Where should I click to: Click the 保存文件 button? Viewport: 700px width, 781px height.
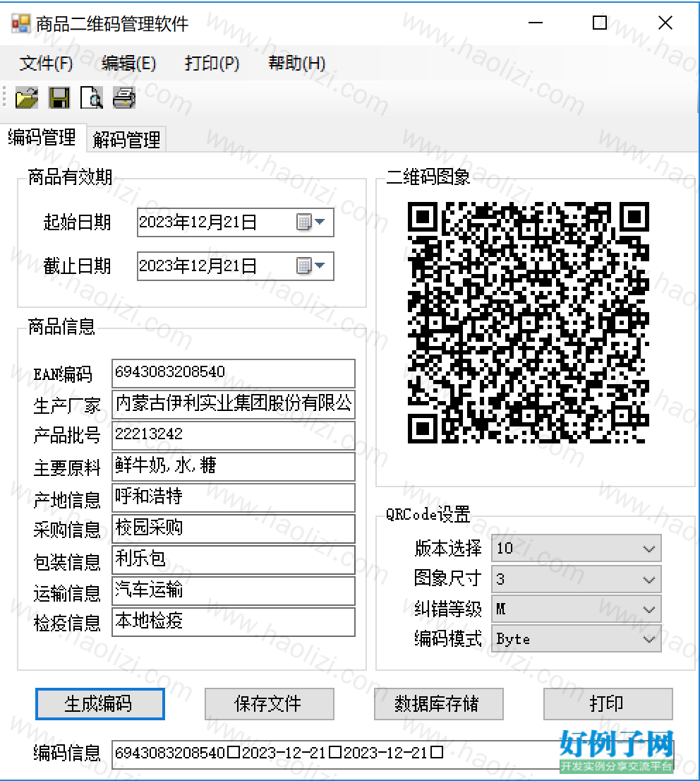(270, 704)
